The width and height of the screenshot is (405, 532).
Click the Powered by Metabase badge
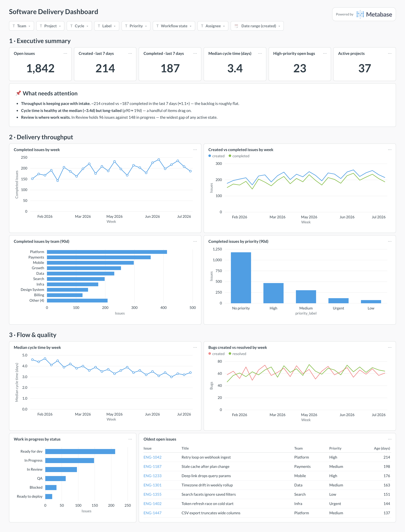pos(364,14)
